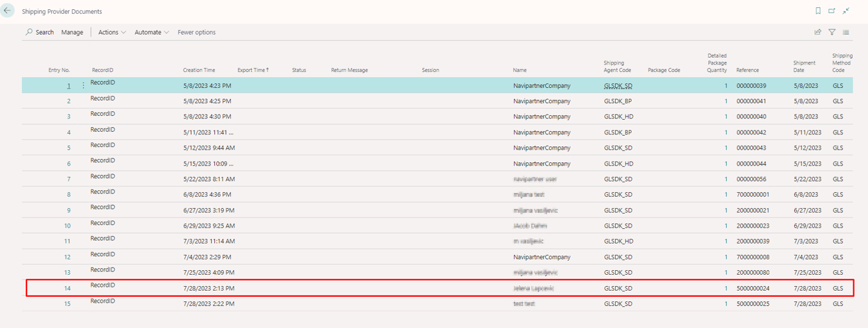Select creation time 6/8/2023 4:36 PM
Viewport: 868px width, 328px height.
pos(207,195)
